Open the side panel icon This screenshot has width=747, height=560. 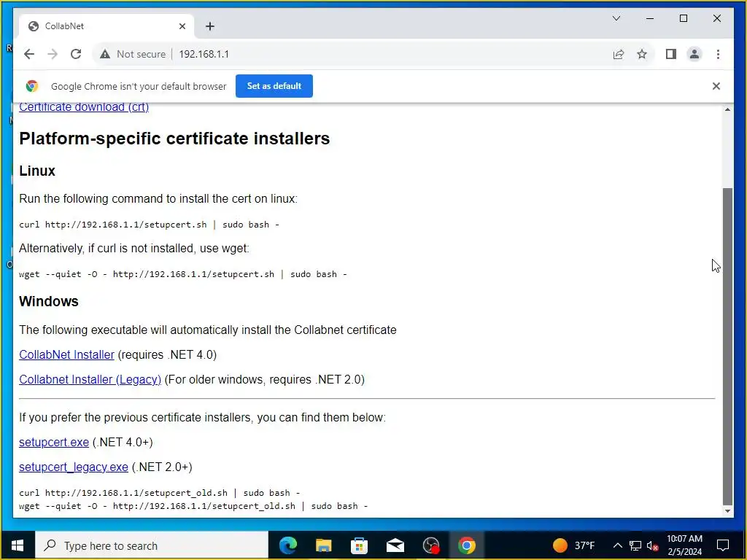(671, 54)
